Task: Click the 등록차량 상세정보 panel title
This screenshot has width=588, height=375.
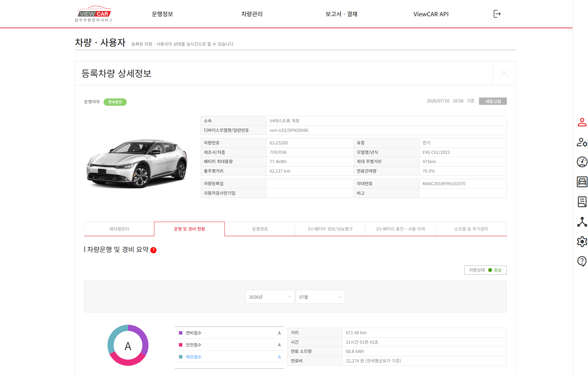Action: coord(116,73)
